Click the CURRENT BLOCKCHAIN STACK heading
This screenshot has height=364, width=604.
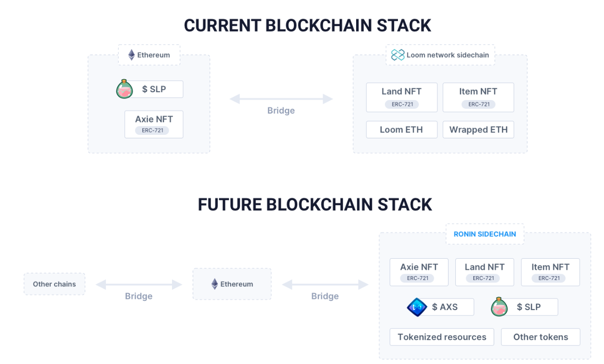tap(308, 25)
